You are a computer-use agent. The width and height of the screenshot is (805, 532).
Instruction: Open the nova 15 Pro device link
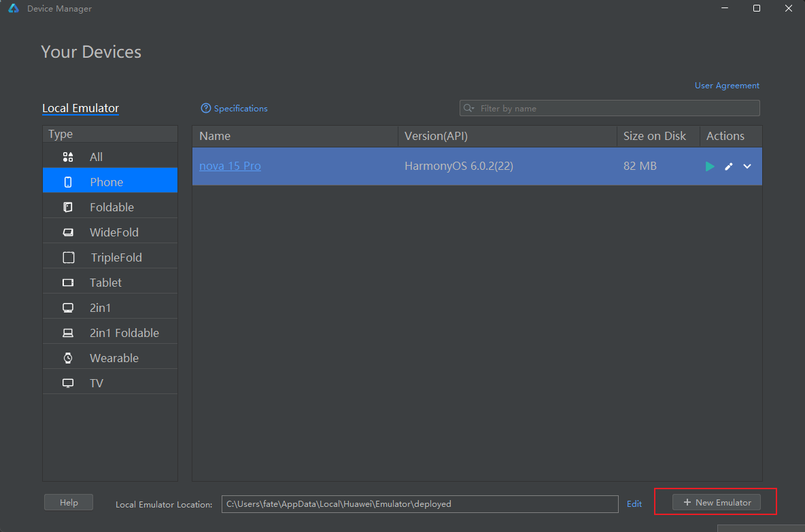[230, 166]
